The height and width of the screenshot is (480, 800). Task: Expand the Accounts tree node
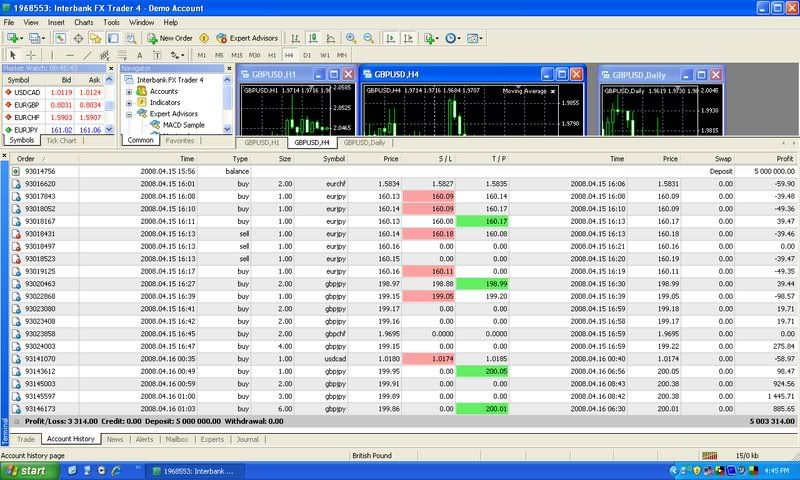pos(129,91)
